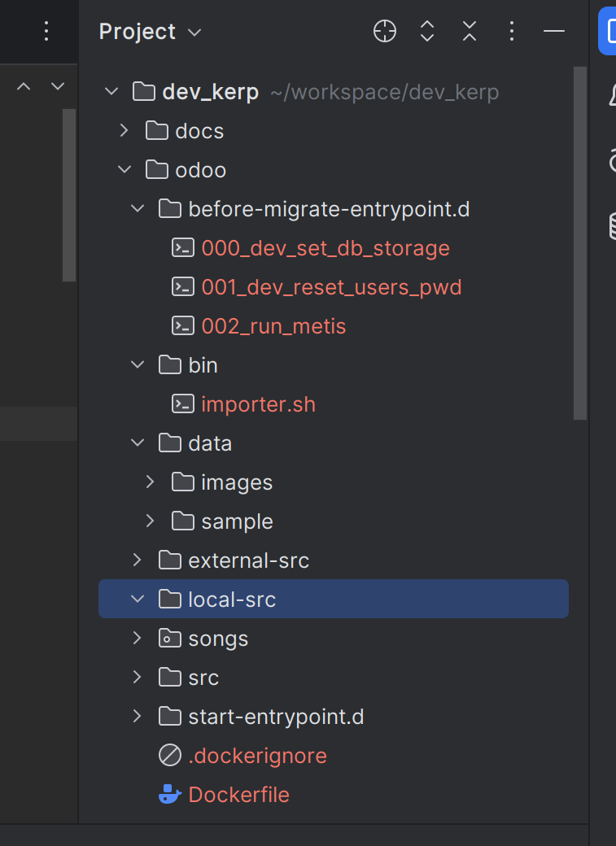Hide the Project tool window with minimize dash
Image resolution: width=616 pixels, height=846 pixels.
tap(554, 32)
